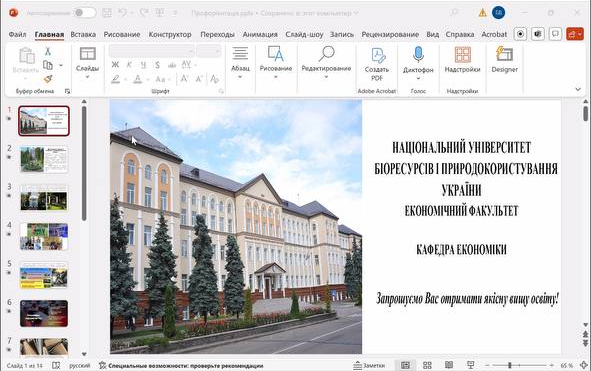This screenshot has height=371, width=591.
Task: Clear all formatting with eraser A icon
Action: tap(214, 79)
